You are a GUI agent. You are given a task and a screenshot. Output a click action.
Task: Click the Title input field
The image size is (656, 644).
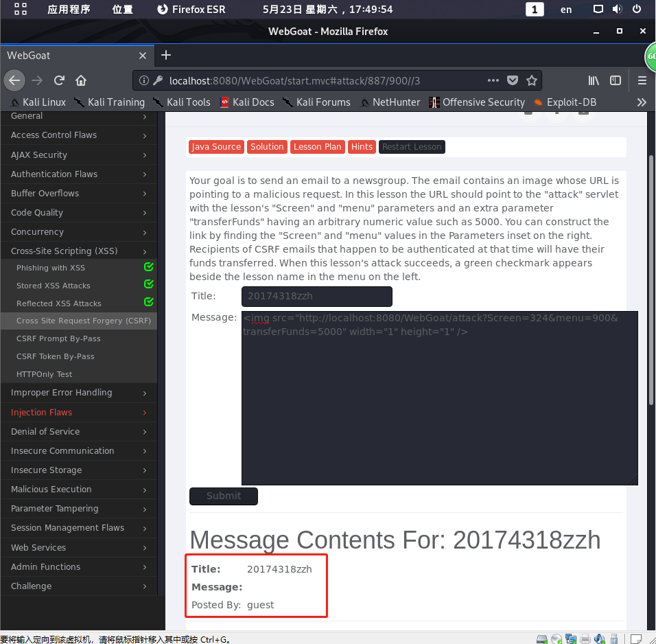(317, 297)
